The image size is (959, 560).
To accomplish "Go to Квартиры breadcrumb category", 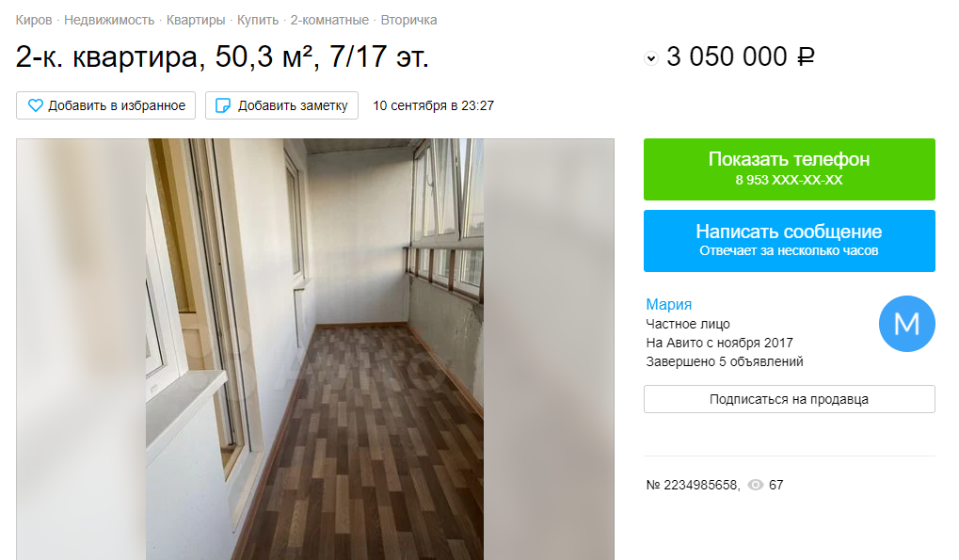I will pos(196,20).
